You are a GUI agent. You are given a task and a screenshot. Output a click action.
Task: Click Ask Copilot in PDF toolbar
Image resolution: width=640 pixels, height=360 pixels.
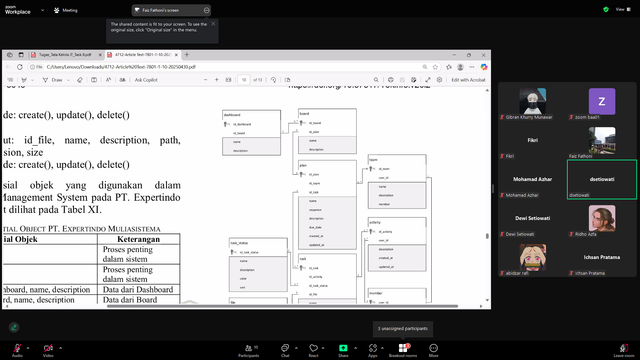[146, 80]
